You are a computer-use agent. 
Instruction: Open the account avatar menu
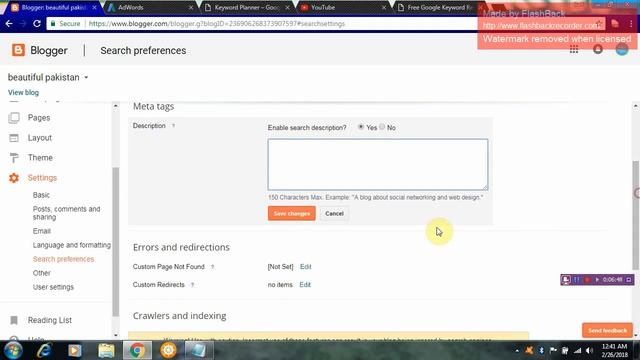point(622,50)
